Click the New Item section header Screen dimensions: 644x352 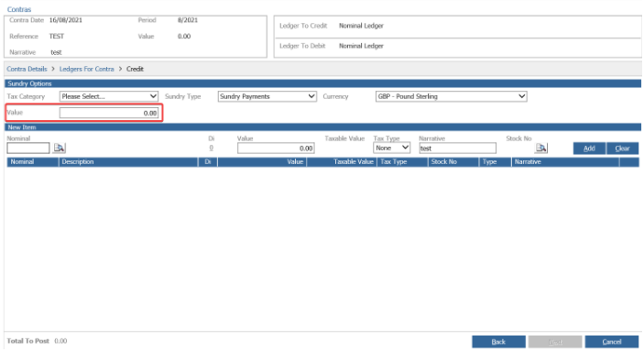click(x=322, y=127)
